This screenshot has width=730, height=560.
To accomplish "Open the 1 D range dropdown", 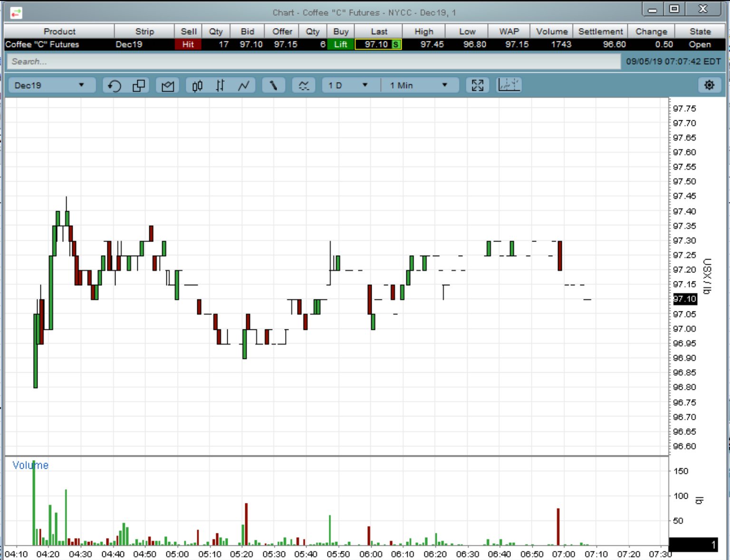I will point(348,86).
